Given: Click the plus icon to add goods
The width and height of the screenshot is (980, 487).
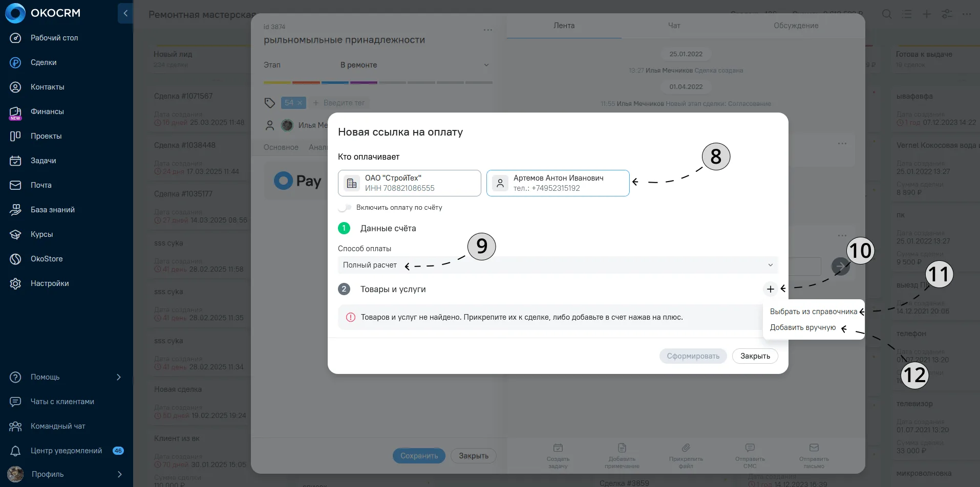Looking at the screenshot, I should (x=770, y=289).
